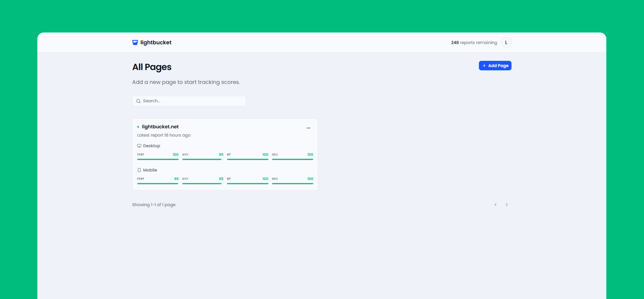Click the Desktop A11Y score bar

(x=202, y=159)
